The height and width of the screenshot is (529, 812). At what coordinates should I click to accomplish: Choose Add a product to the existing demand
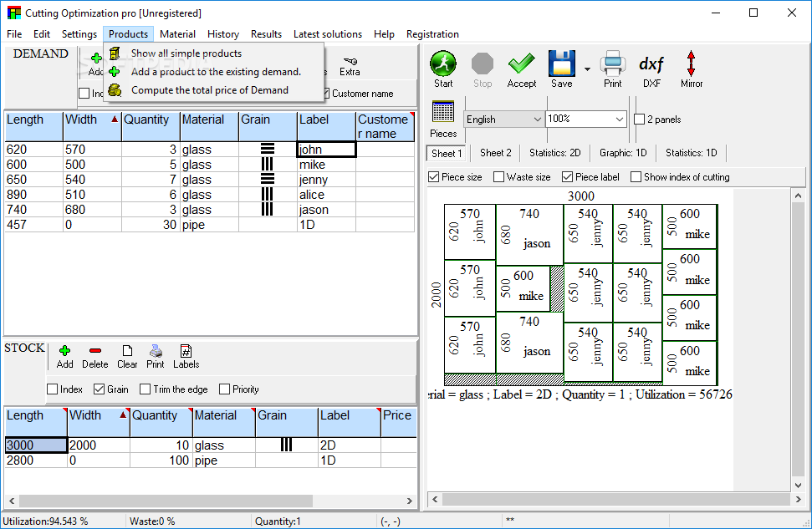coord(216,72)
